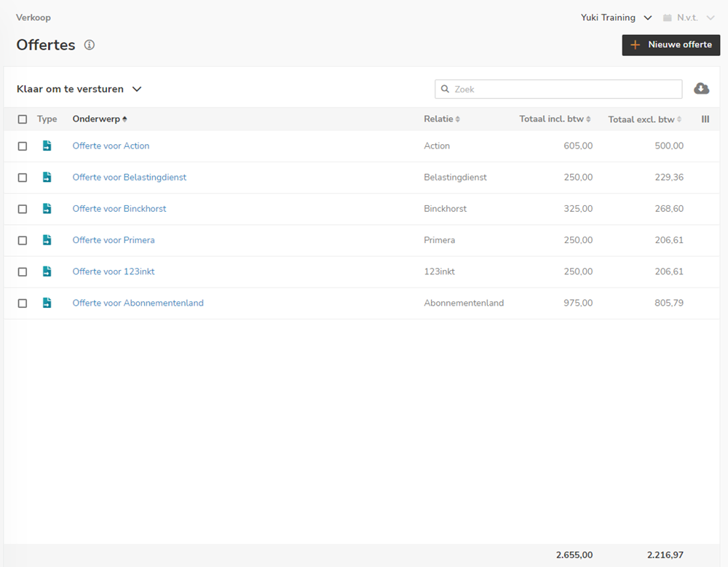728x567 pixels.
Task: Focus the Zoek search field
Action: click(x=558, y=89)
